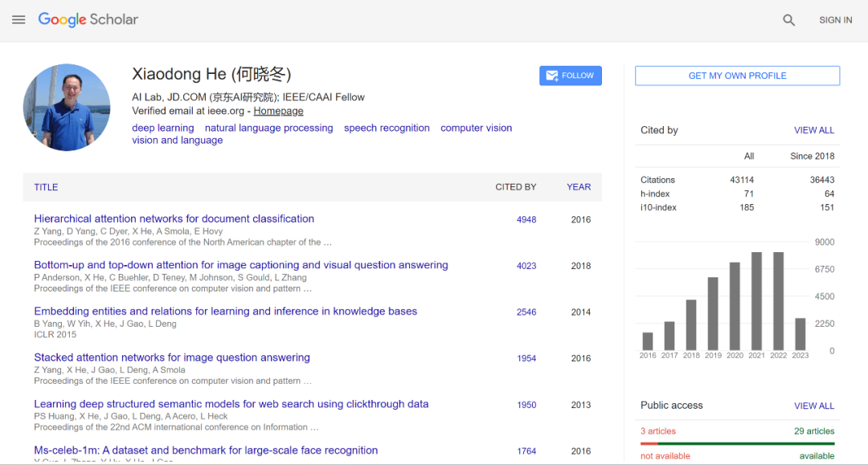Click the 2022 citations bar in chart
The width and height of the screenshot is (868, 465).
point(778,301)
